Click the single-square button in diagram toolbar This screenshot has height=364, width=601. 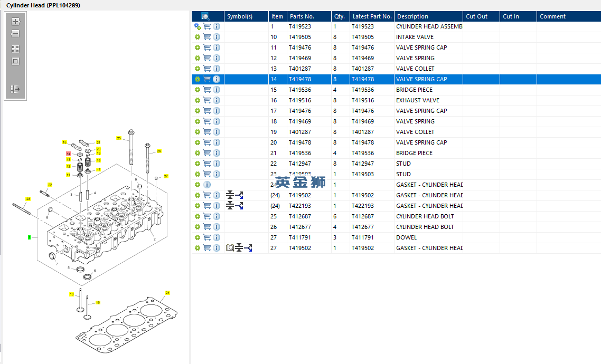coord(15,61)
